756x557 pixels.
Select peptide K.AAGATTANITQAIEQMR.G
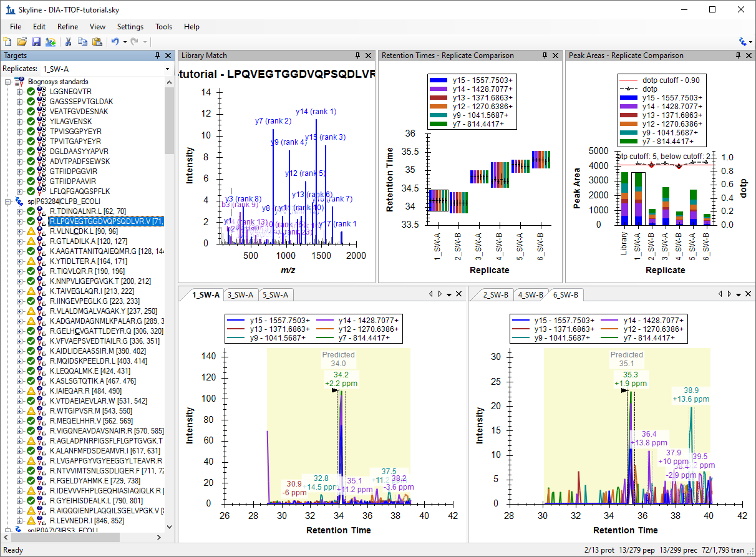tap(107, 251)
